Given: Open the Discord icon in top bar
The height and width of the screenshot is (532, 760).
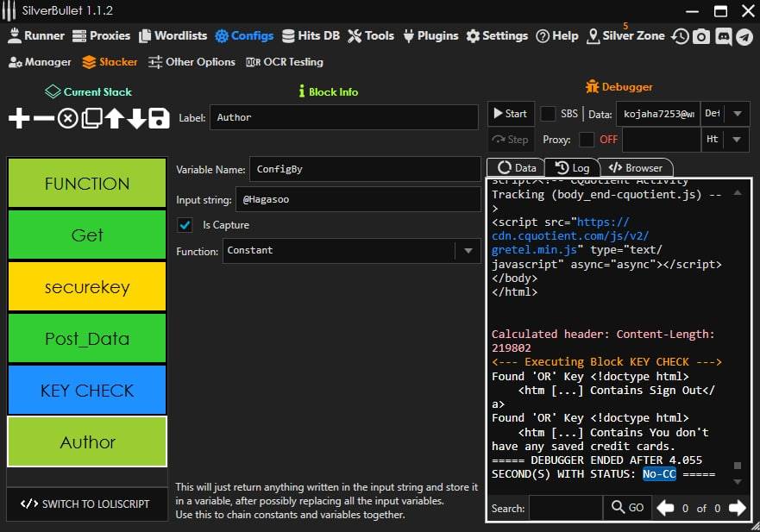Looking at the screenshot, I should click(x=724, y=36).
